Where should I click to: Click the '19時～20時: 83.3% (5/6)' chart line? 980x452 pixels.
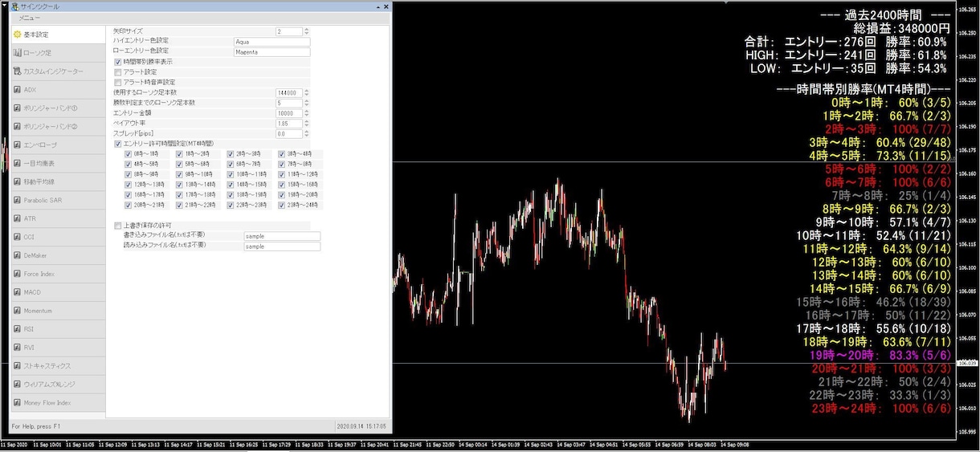(x=880, y=355)
